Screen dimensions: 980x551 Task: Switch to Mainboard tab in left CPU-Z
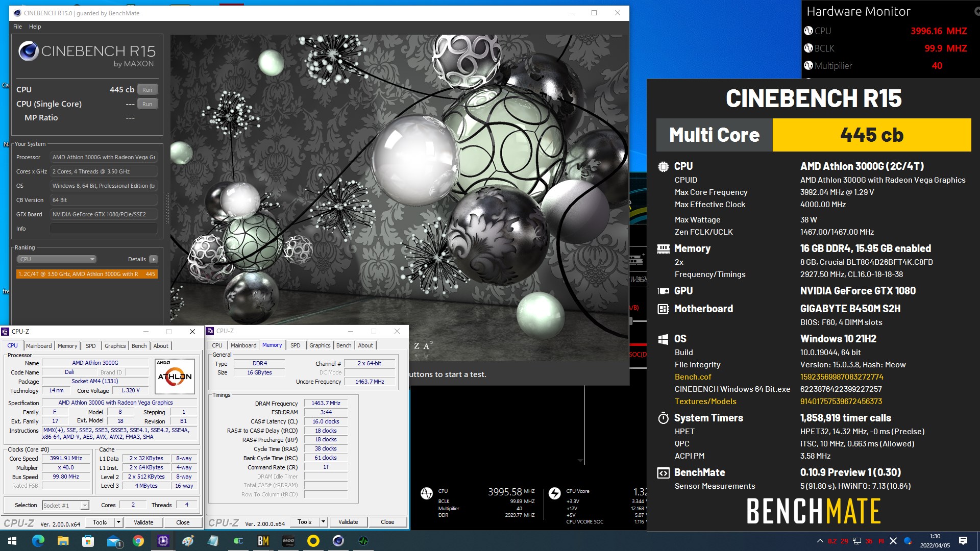(39, 346)
